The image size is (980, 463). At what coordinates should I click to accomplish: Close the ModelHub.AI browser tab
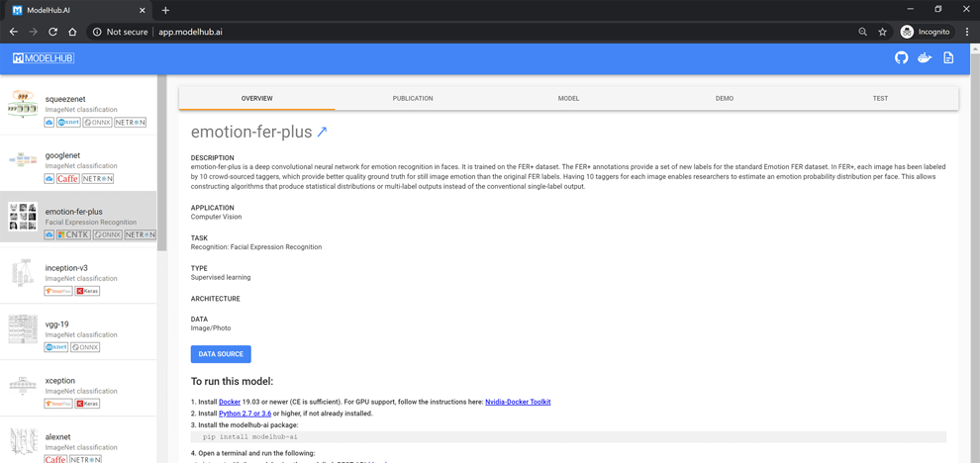pos(143,11)
